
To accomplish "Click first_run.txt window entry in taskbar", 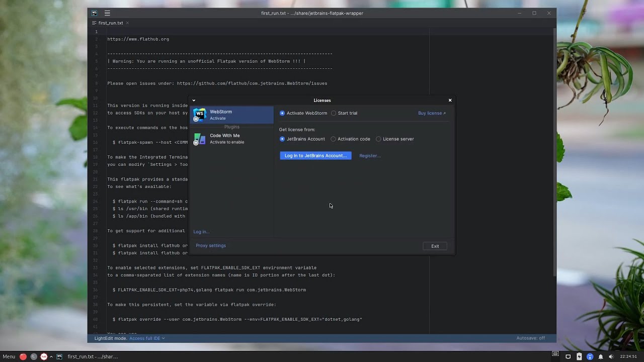I will coord(88,356).
